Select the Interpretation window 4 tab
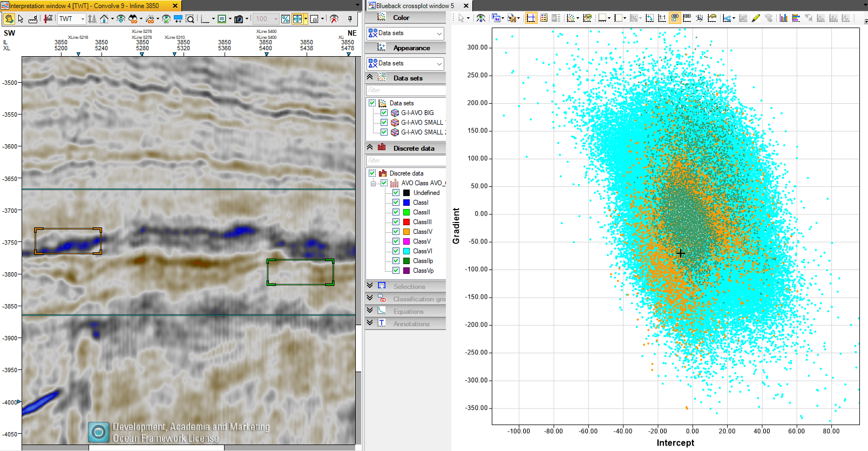This screenshot has height=451, width=868. pyautogui.click(x=84, y=6)
